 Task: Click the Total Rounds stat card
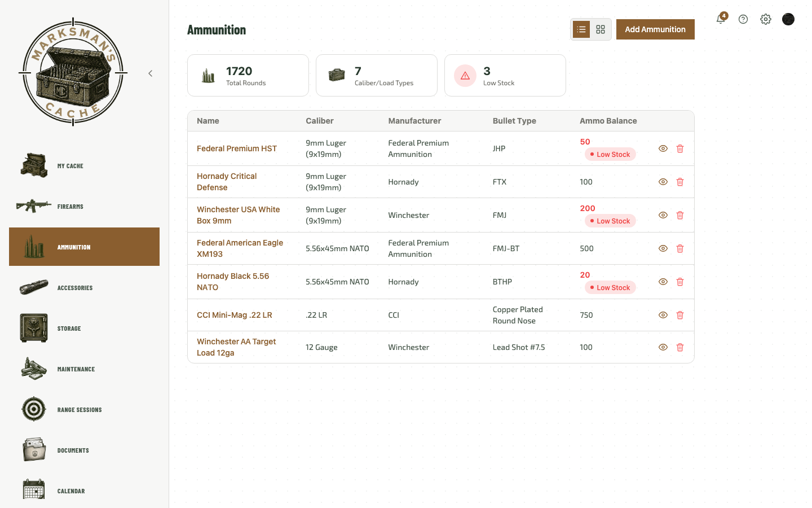click(x=248, y=76)
